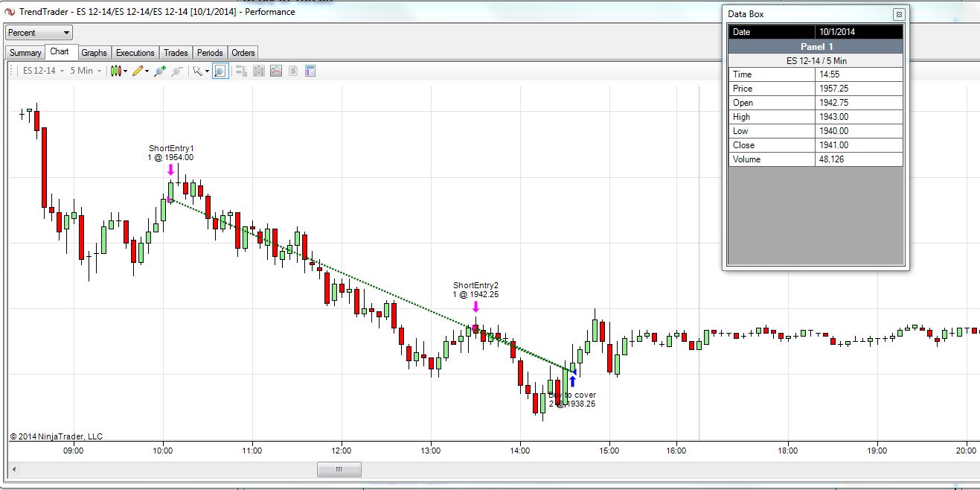Open the Trades tab
980x490 pixels.
point(176,53)
